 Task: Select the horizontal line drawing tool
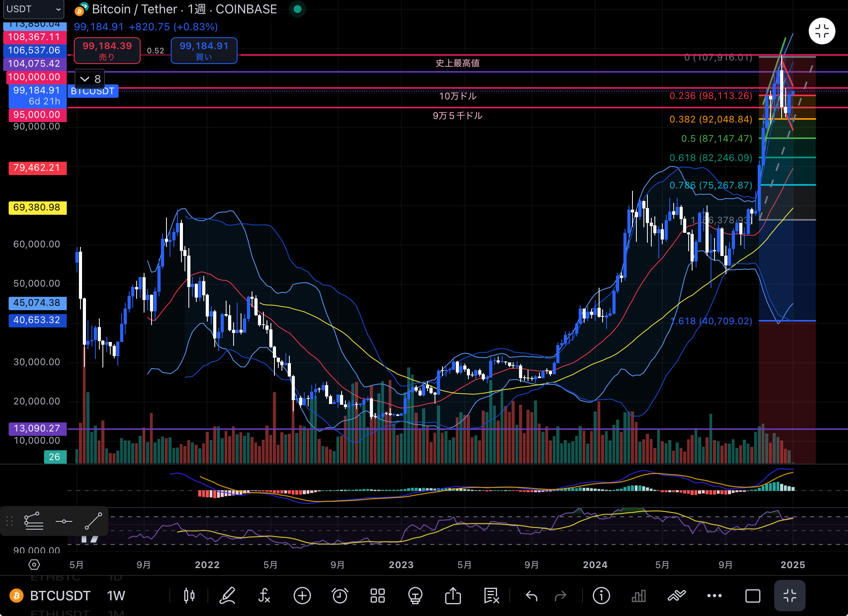click(64, 521)
